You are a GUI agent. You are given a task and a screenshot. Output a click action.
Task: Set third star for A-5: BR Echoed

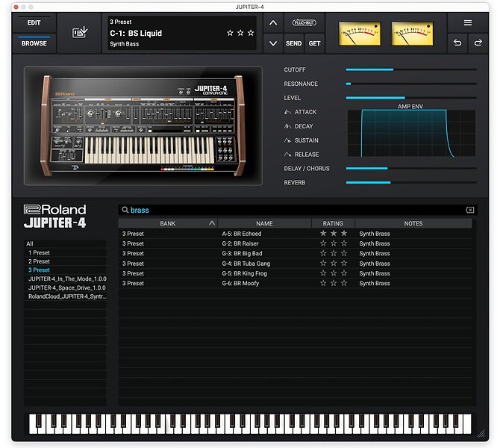tap(344, 233)
